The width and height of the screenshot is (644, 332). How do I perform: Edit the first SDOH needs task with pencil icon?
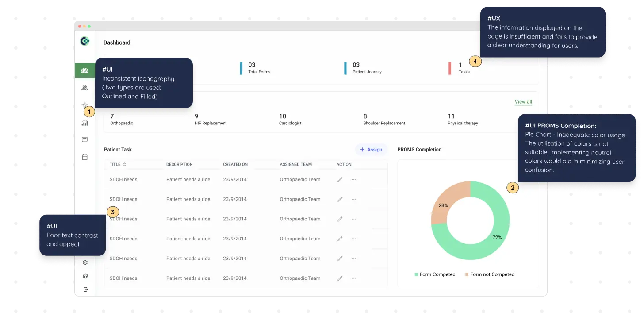point(340,179)
